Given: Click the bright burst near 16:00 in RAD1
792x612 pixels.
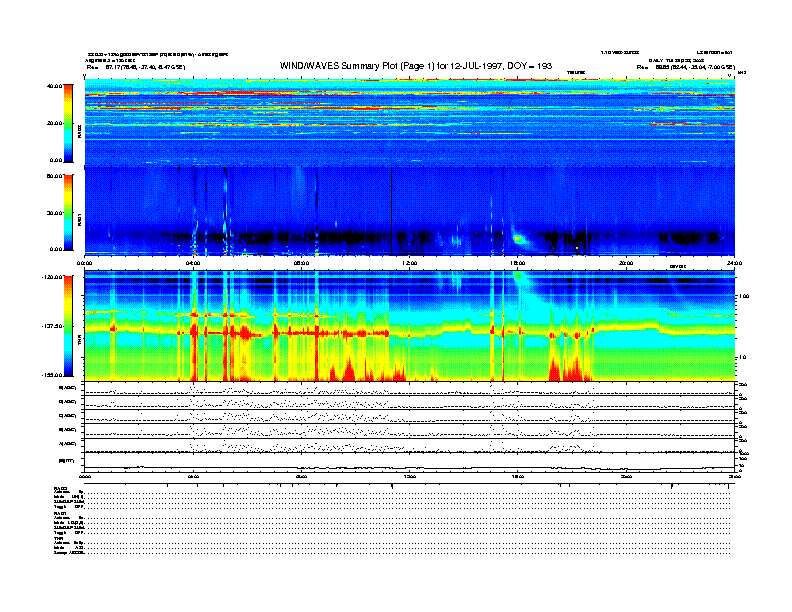Looking at the screenshot, I should pyautogui.click(x=518, y=239).
